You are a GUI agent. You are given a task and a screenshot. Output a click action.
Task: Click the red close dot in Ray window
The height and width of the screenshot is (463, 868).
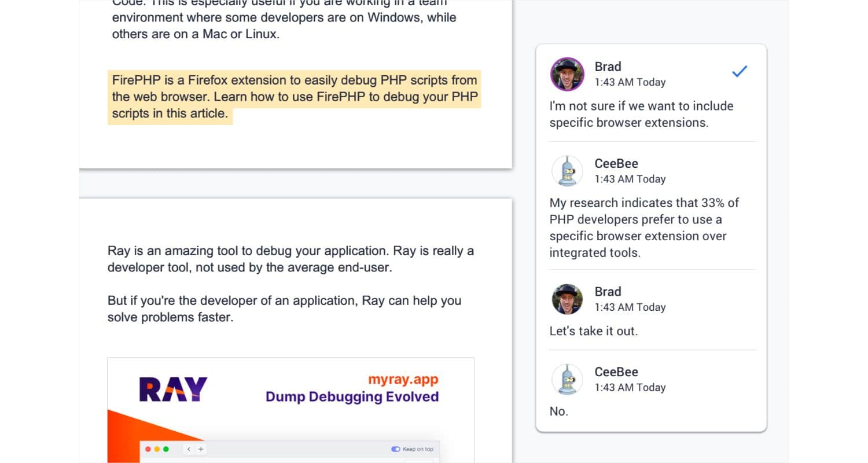pyautogui.click(x=148, y=449)
